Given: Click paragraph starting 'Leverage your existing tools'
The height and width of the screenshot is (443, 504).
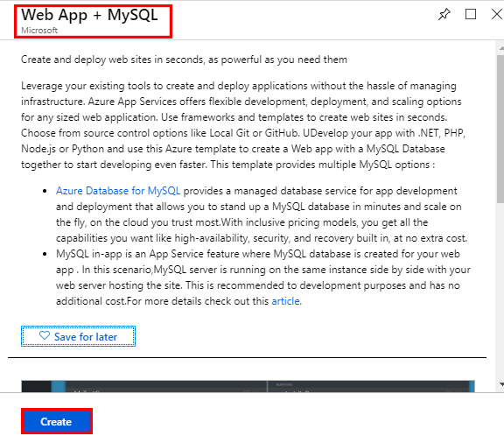Looking at the screenshot, I should (x=243, y=125).
